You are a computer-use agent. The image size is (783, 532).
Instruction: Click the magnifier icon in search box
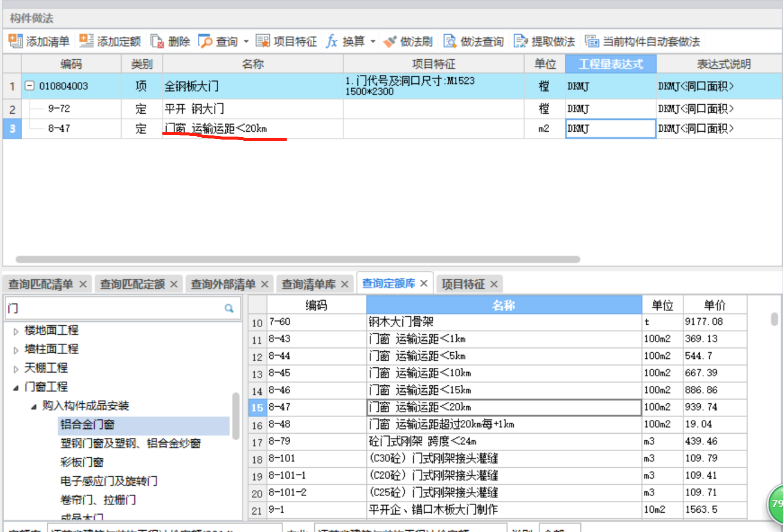(229, 309)
